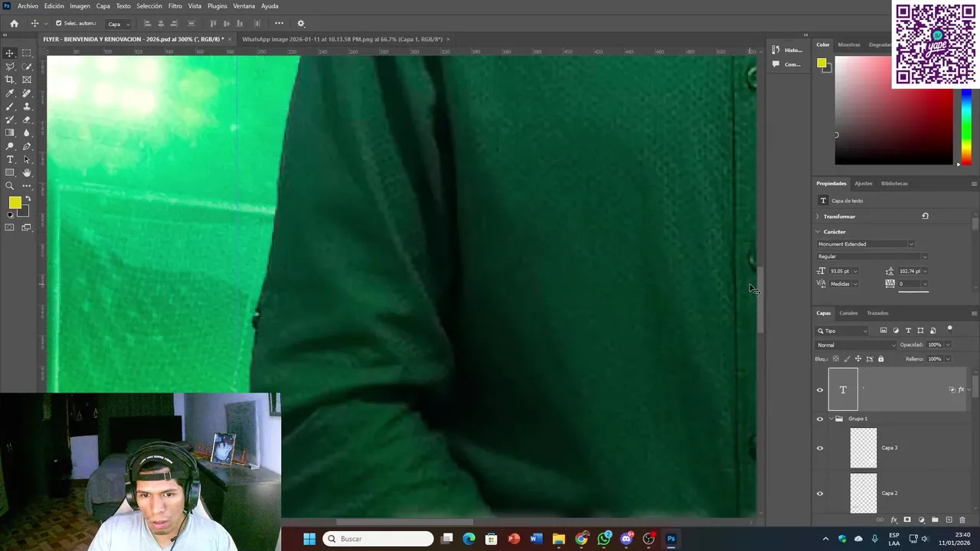Screen dimensions: 980x551
Task: Select the Rectangular Marquee tool
Action: click(27, 53)
